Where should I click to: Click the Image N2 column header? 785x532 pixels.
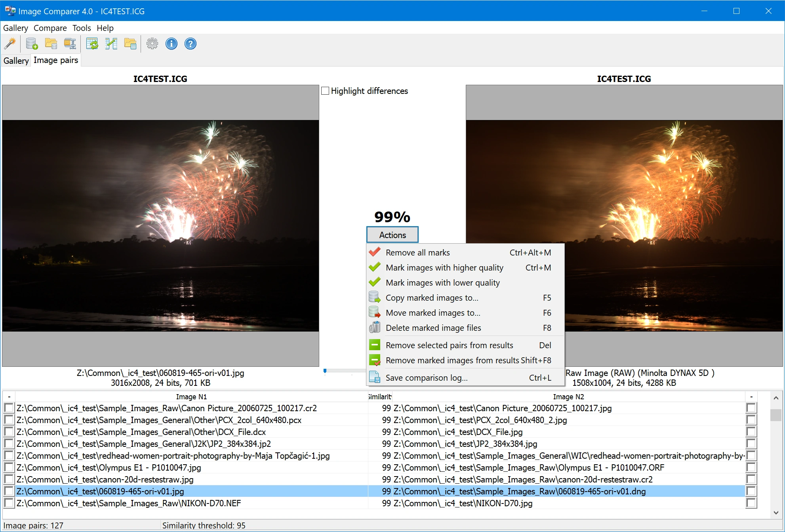pyautogui.click(x=568, y=397)
